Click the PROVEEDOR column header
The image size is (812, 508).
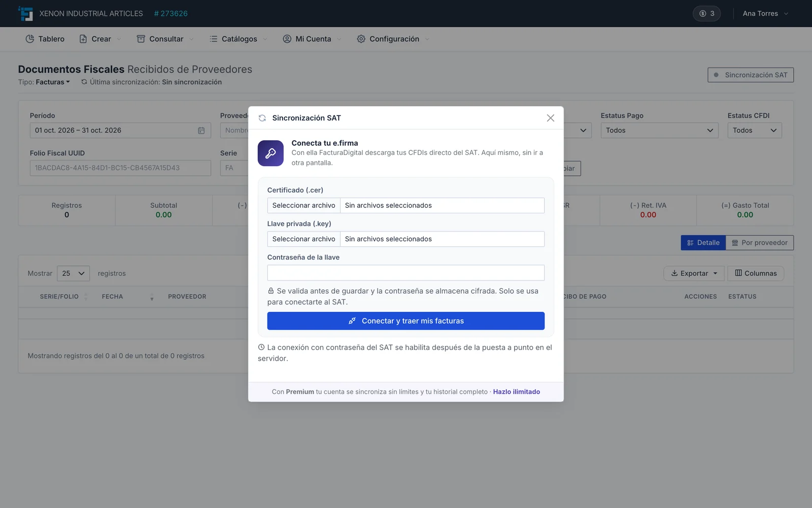click(x=187, y=297)
